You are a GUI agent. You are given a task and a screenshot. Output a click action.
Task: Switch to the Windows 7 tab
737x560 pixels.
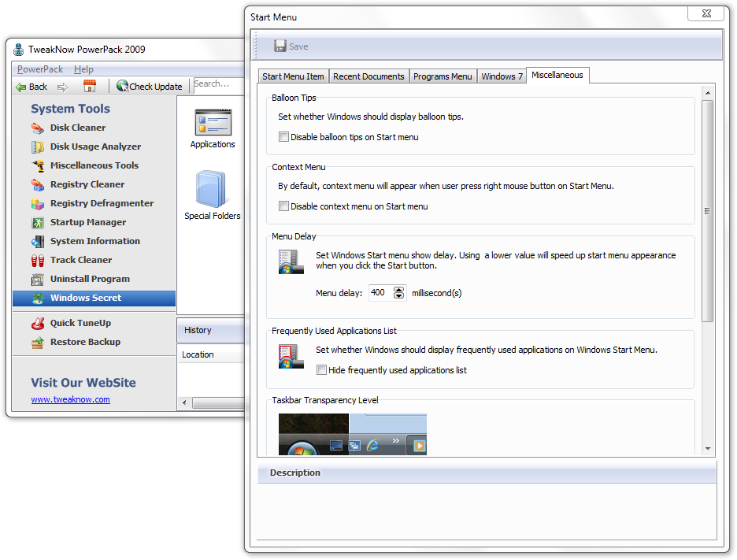pos(502,76)
